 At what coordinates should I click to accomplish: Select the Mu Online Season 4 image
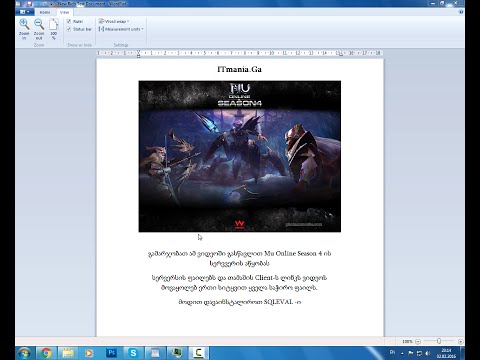pyautogui.click(x=240, y=156)
